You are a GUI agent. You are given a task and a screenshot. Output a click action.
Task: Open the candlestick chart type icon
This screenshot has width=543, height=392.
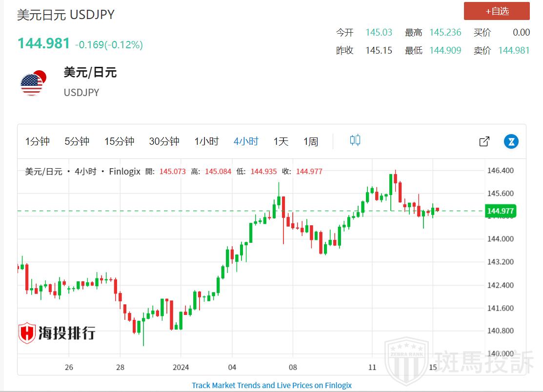pos(355,140)
